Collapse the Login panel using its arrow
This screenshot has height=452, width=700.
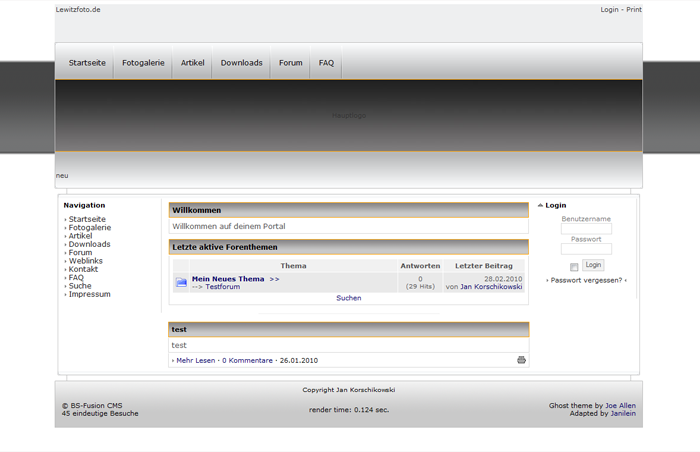541,205
